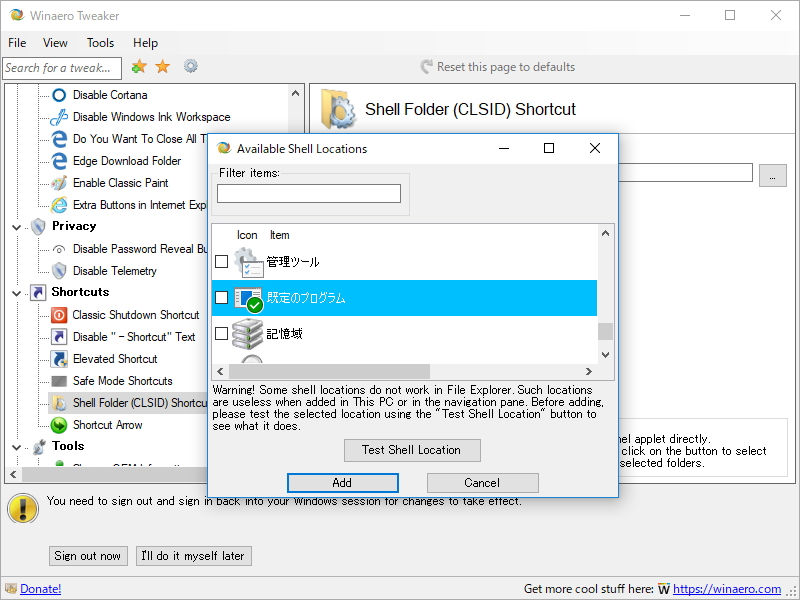Viewport: 800px width, 600px height.
Task: Click the Windows Ink Workspace pen icon
Action: click(59, 117)
